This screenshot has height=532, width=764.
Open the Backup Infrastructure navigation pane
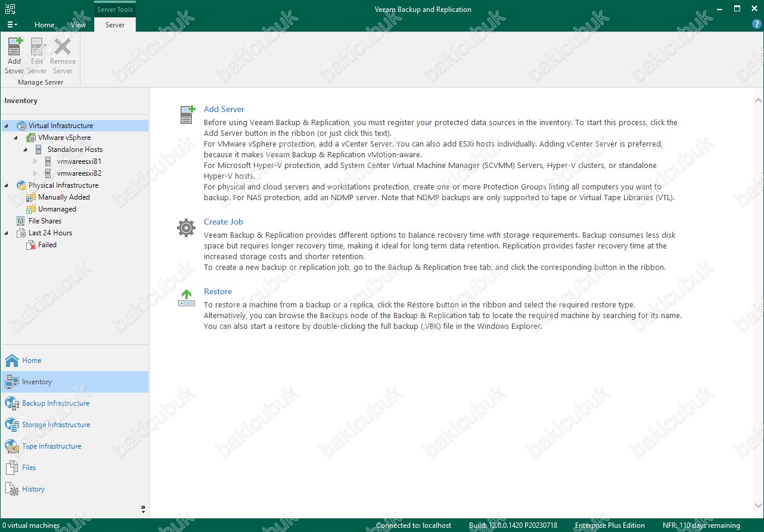pos(74,403)
